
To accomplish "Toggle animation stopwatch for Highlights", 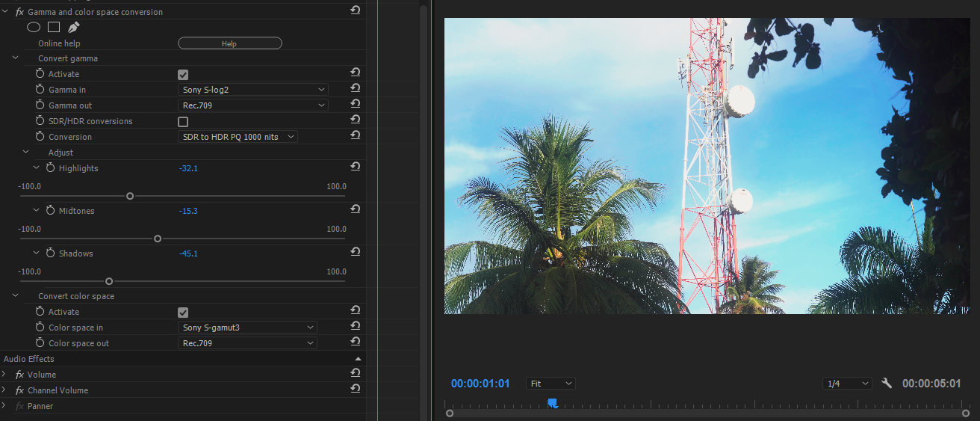I will pyautogui.click(x=51, y=168).
